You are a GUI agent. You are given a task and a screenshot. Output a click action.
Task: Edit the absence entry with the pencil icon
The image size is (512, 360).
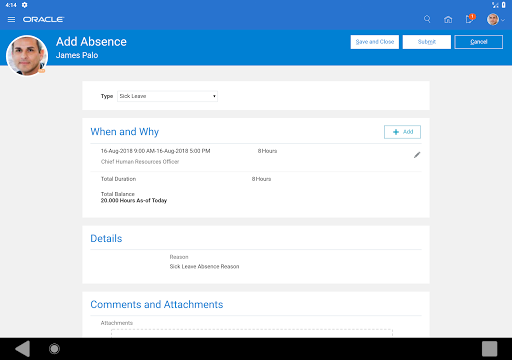417,155
